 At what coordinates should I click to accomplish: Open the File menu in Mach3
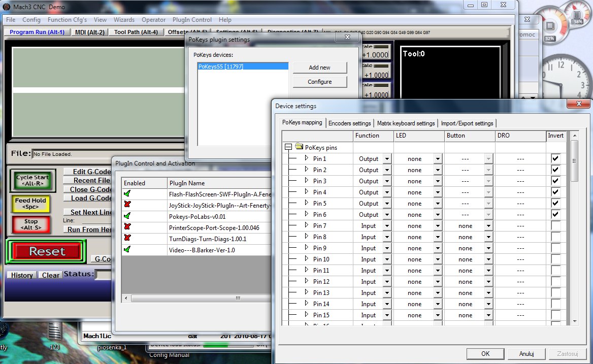(x=11, y=20)
